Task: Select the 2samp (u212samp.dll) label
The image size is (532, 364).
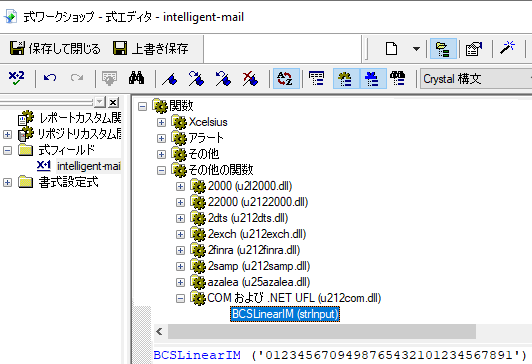Action: pos(259,266)
